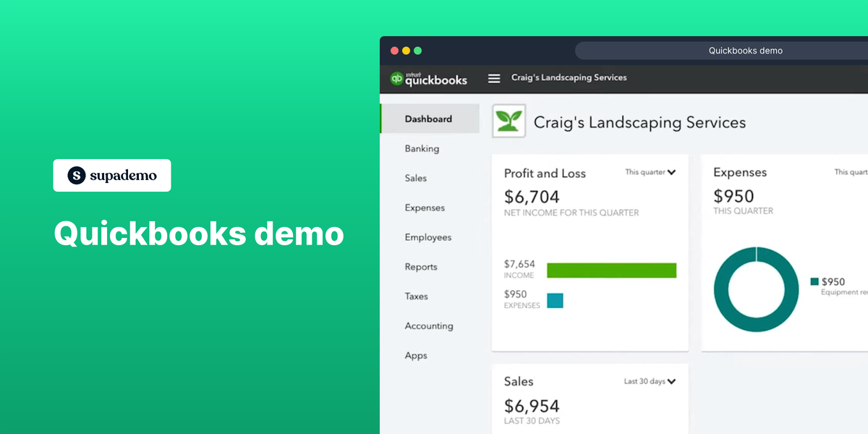Screen dimensions: 868x434
Task: Open the Expenses "This quarter" dropdown
Action: [x=854, y=172]
